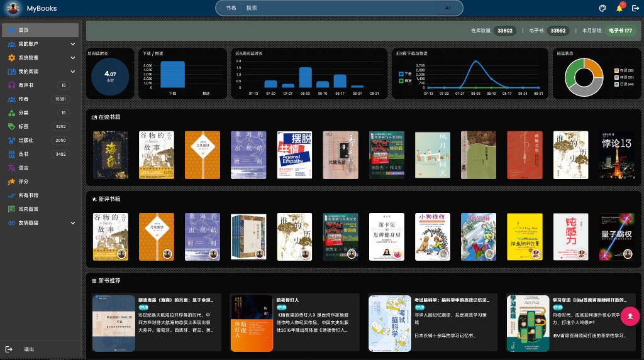The image size is (644, 360).
Task: Click the 33602 library count badge
Action: [505, 31]
